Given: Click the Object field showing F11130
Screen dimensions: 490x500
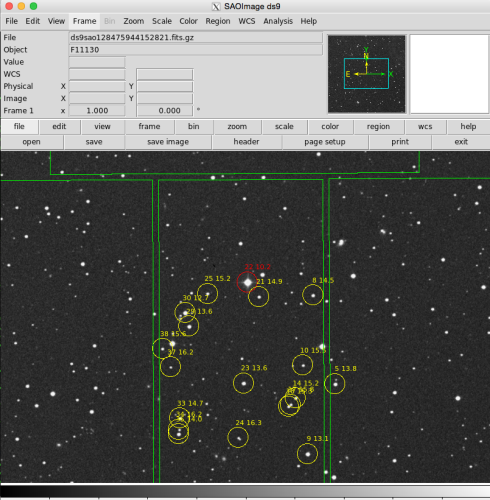Looking at the screenshot, I should pos(196,50).
